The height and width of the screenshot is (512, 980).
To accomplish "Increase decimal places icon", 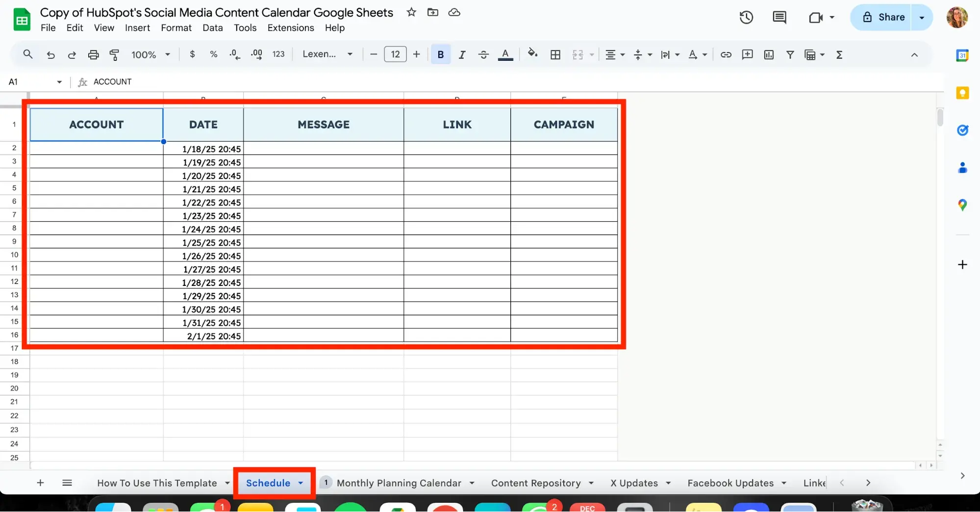I will click(x=256, y=54).
